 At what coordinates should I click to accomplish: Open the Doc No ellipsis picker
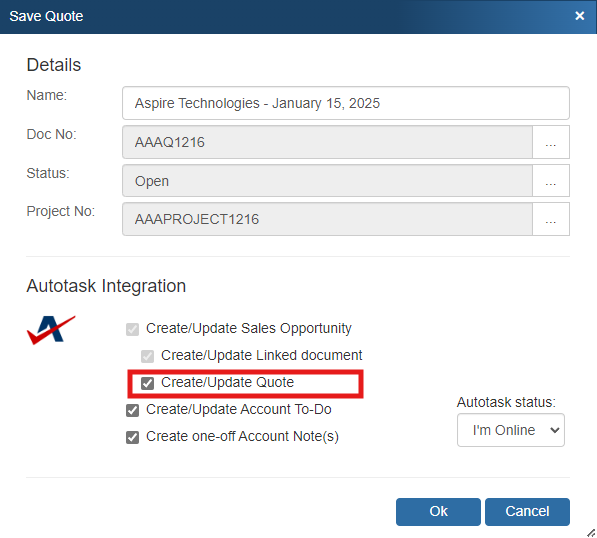[x=551, y=142]
